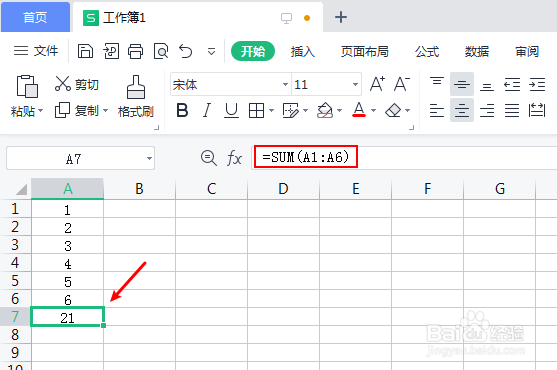
Task: Toggle bold formatting
Action: tap(182, 110)
